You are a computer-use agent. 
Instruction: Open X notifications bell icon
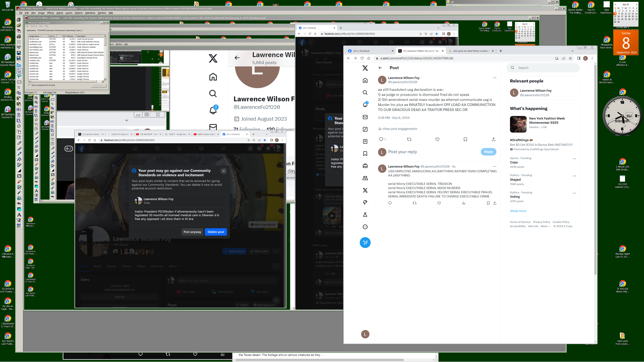365,105
